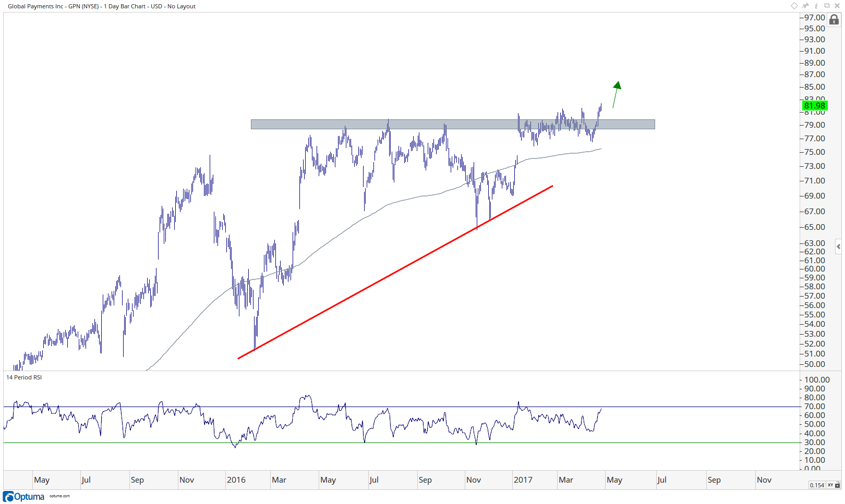
Task: Open the optuma.com link
Action: 59,496
